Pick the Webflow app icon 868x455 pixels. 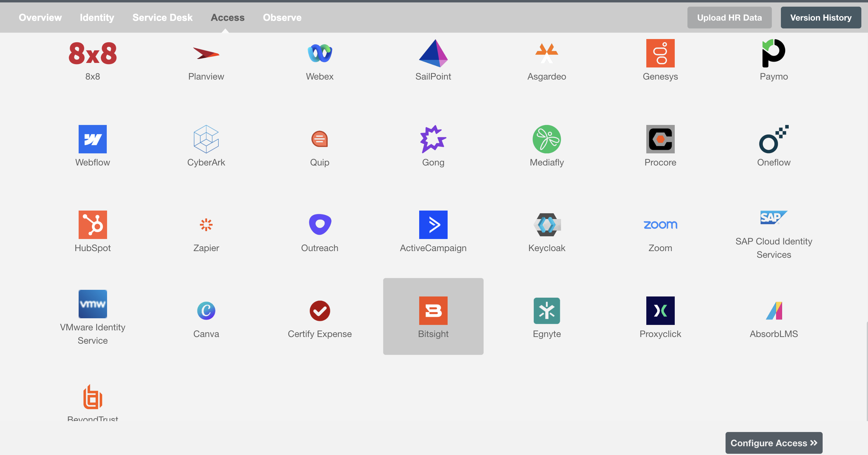click(x=93, y=139)
